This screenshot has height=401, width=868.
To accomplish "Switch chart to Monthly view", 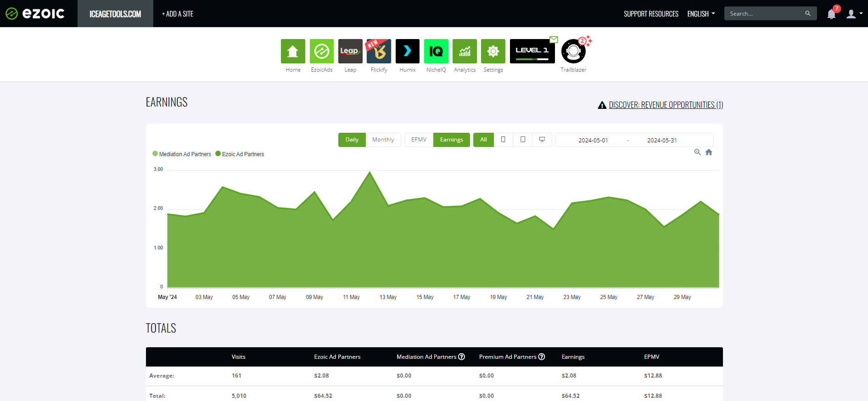I will 383,140.
